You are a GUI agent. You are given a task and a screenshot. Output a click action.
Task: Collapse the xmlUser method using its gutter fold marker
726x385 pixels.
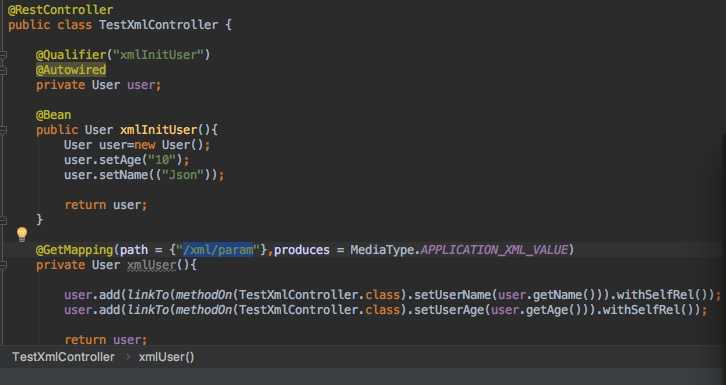click(x=3, y=265)
